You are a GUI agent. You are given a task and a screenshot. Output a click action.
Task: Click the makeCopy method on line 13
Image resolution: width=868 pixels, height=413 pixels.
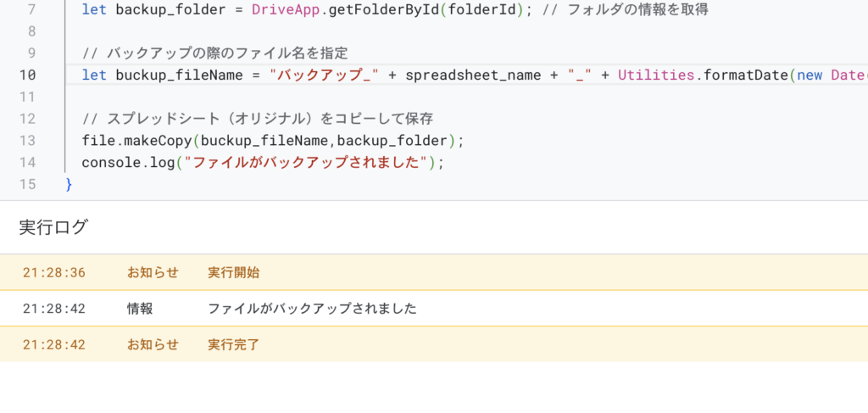[153, 140]
